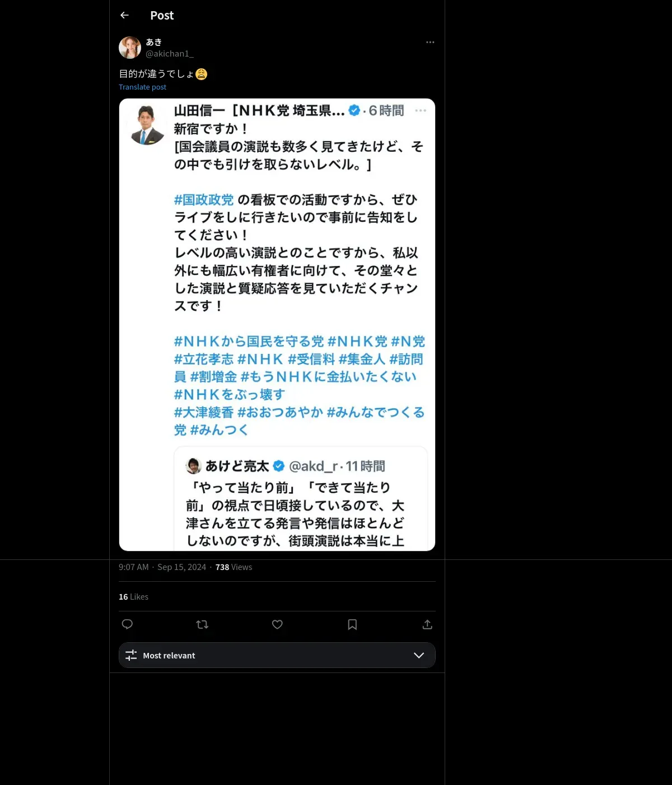Click the Post header title
Screen dimensions: 672x785
tap(162, 16)
